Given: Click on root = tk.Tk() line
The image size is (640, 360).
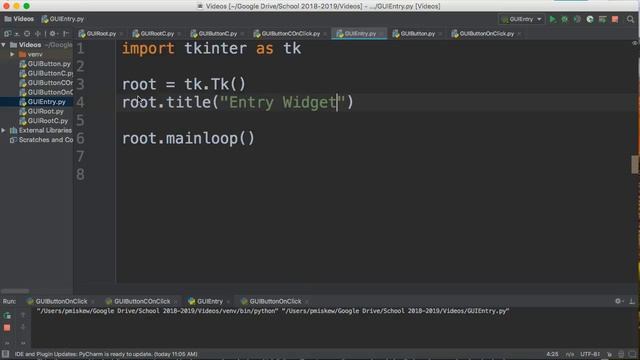Looking at the screenshot, I should [184, 84].
